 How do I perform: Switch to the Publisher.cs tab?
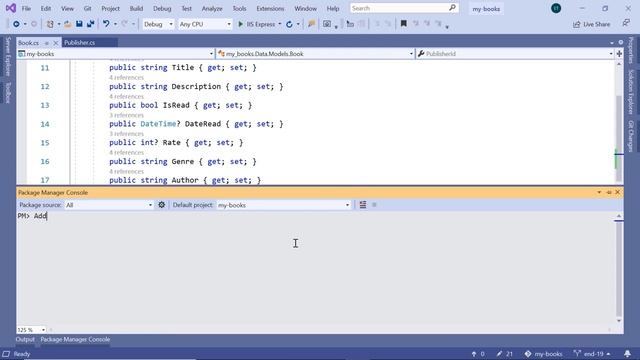80,42
